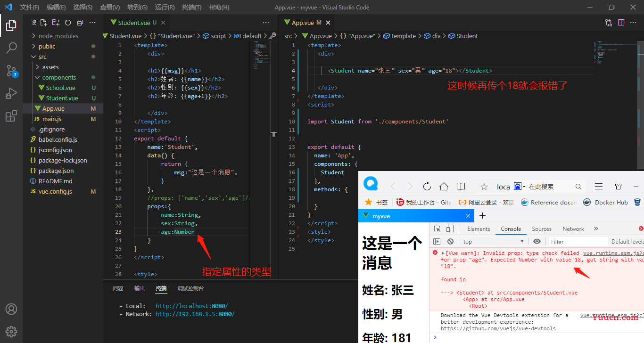Close the Student.vue editor tab
The height and width of the screenshot is (343, 644).
click(x=163, y=23)
